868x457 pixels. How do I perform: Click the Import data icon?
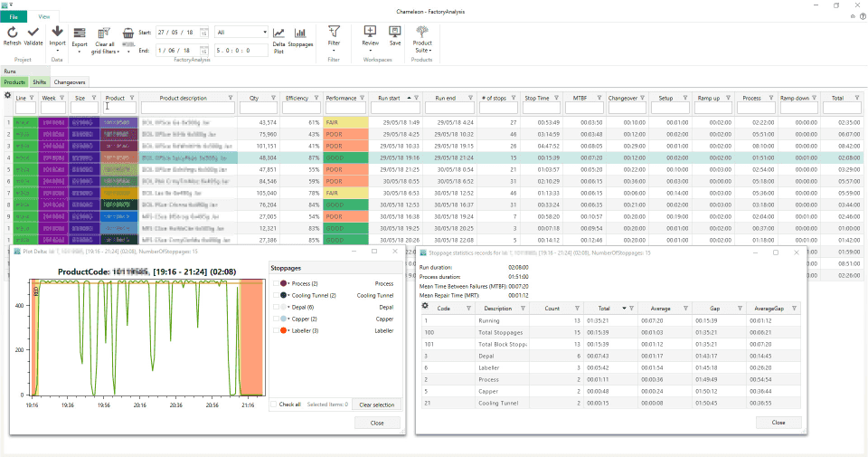[58, 32]
